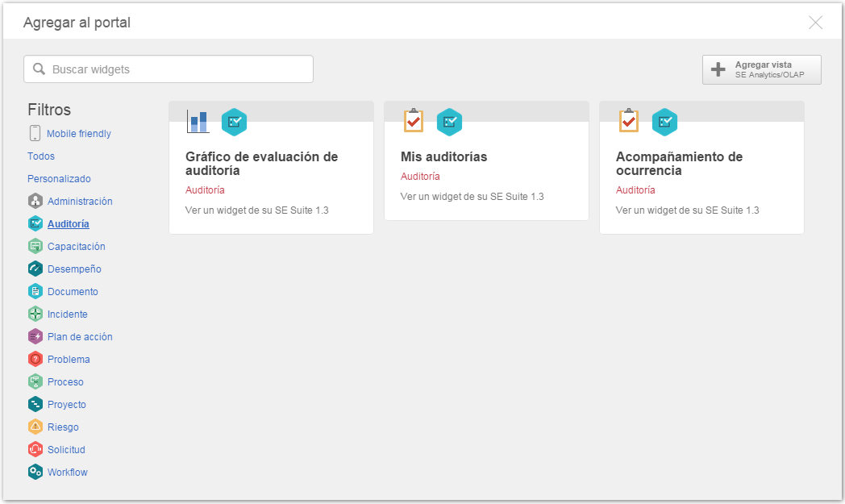The width and height of the screenshot is (845, 504).
Task: Click the Auditoría filter hexagon icon
Action: pyautogui.click(x=35, y=223)
